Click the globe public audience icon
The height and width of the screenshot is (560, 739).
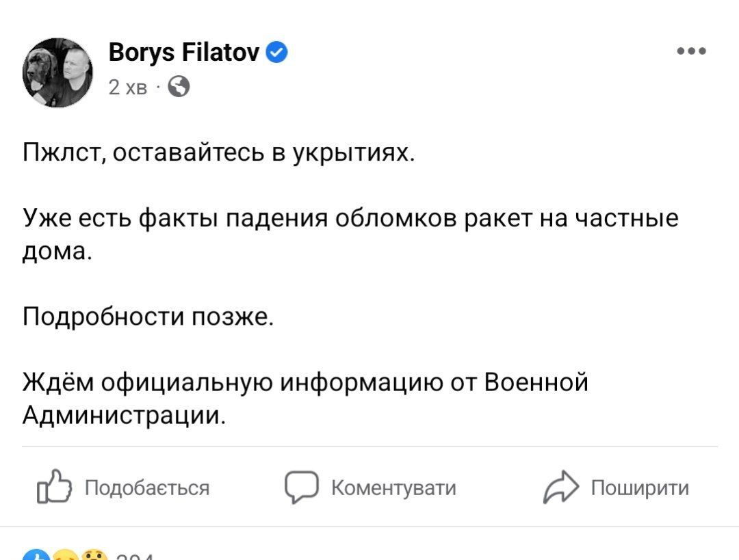click(x=178, y=87)
